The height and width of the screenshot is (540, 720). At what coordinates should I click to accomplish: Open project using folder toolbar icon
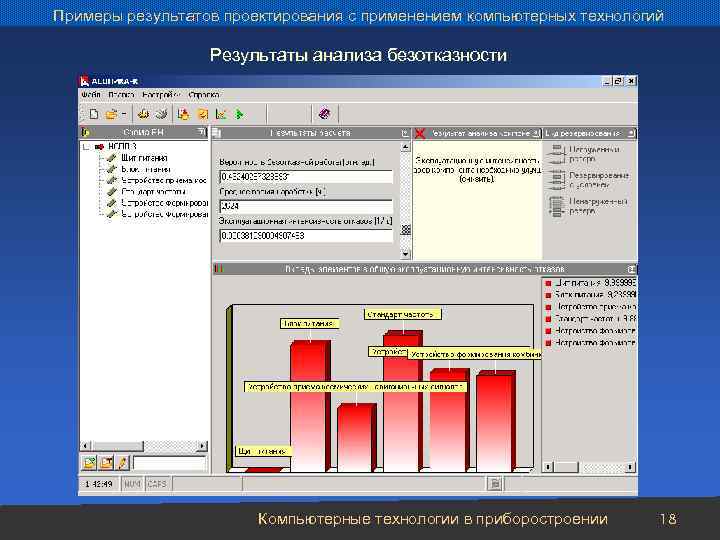(x=111, y=114)
